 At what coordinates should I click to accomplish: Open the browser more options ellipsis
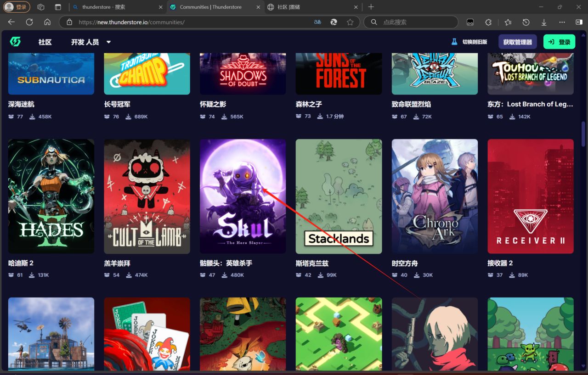pyautogui.click(x=562, y=22)
